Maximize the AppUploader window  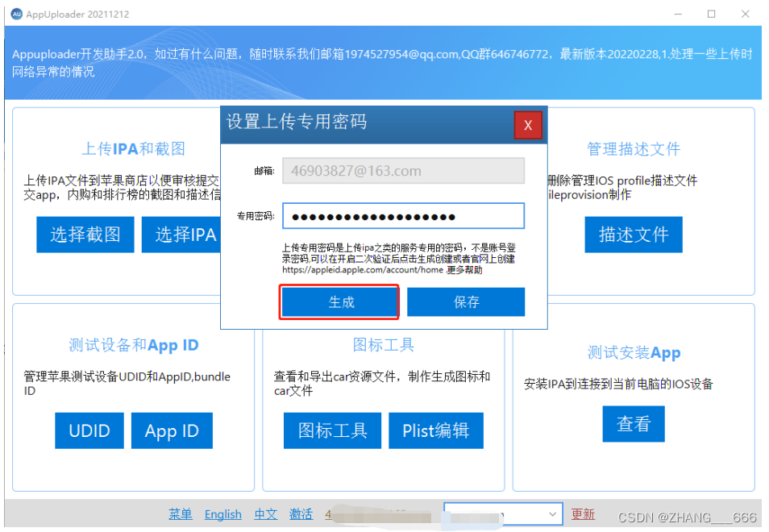click(x=712, y=14)
